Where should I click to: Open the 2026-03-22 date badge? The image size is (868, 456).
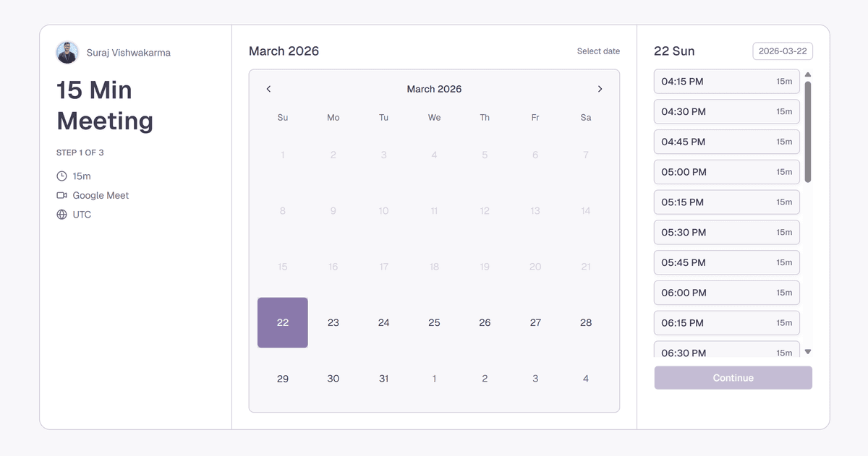(783, 51)
